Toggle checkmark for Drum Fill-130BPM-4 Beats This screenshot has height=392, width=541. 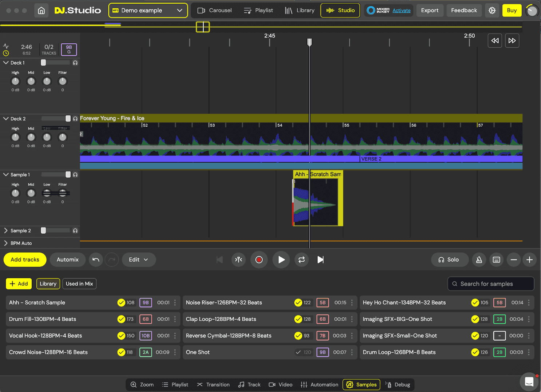point(121,319)
